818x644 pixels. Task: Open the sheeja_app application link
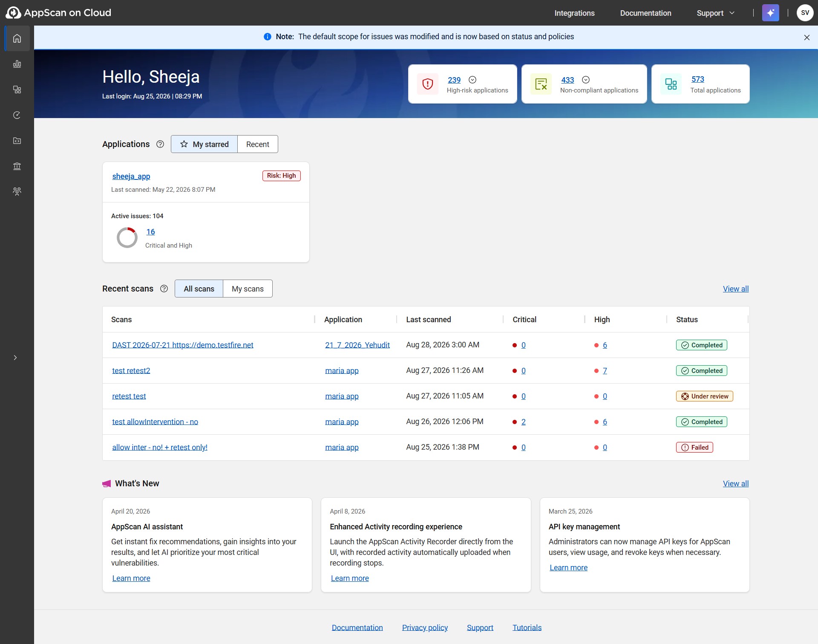[131, 176]
